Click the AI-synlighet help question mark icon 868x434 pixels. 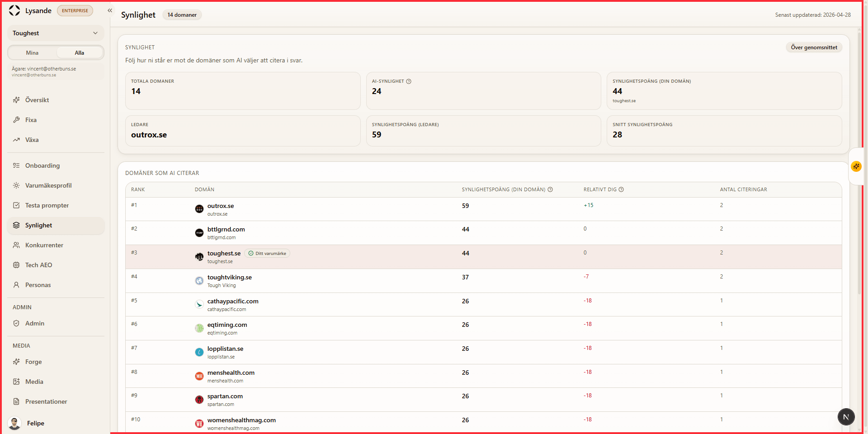tap(409, 81)
